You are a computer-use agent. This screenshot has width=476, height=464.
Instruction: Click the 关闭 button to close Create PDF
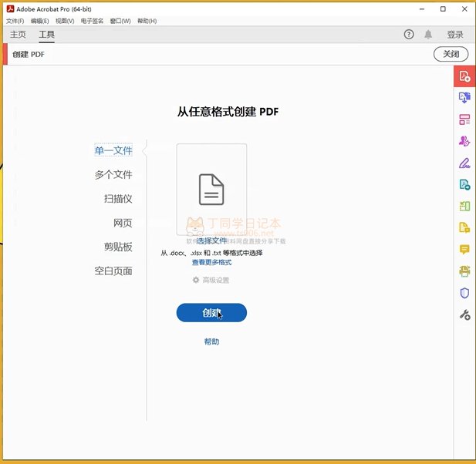pyautogui.click(x=451, y=54)
